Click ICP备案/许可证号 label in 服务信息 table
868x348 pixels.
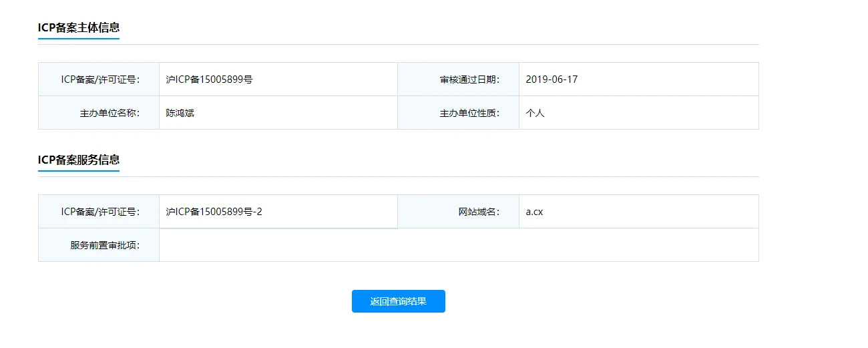100,212
